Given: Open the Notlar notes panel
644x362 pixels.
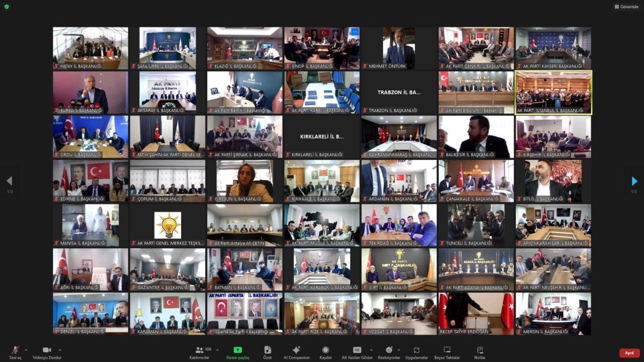Looking at the screenshot, I should [x=480, y=353].
